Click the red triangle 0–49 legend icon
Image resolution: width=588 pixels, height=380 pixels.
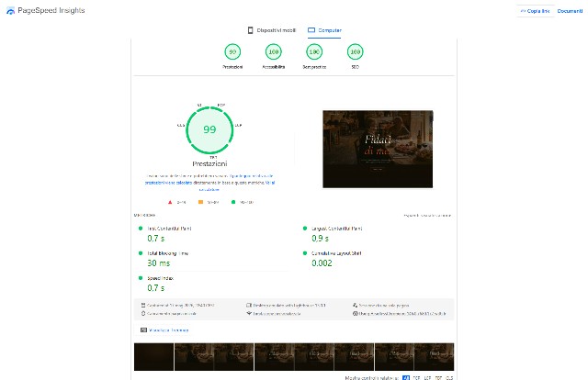pos(170,202)
